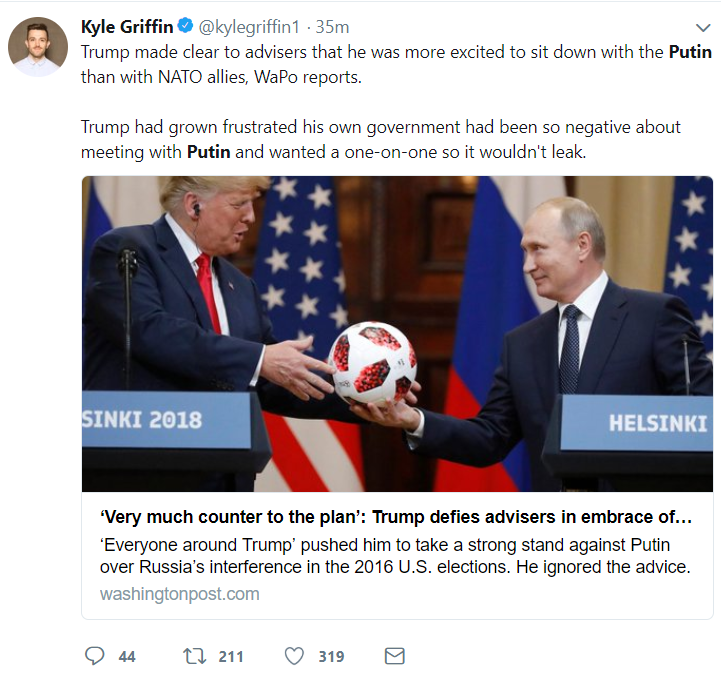Viewport: 721px width, 675px height.
Task: Click bold Putin in 'meeting with Putin'
Action: point(211,153)
